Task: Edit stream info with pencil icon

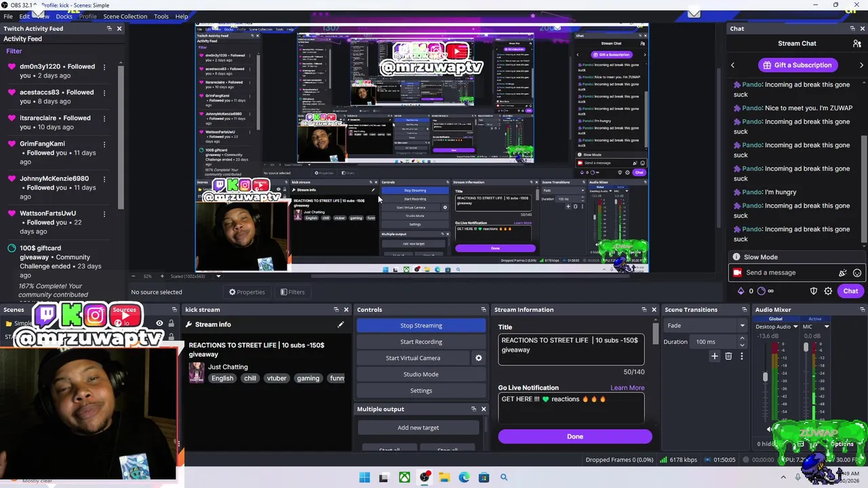Action: coord(340,325)
